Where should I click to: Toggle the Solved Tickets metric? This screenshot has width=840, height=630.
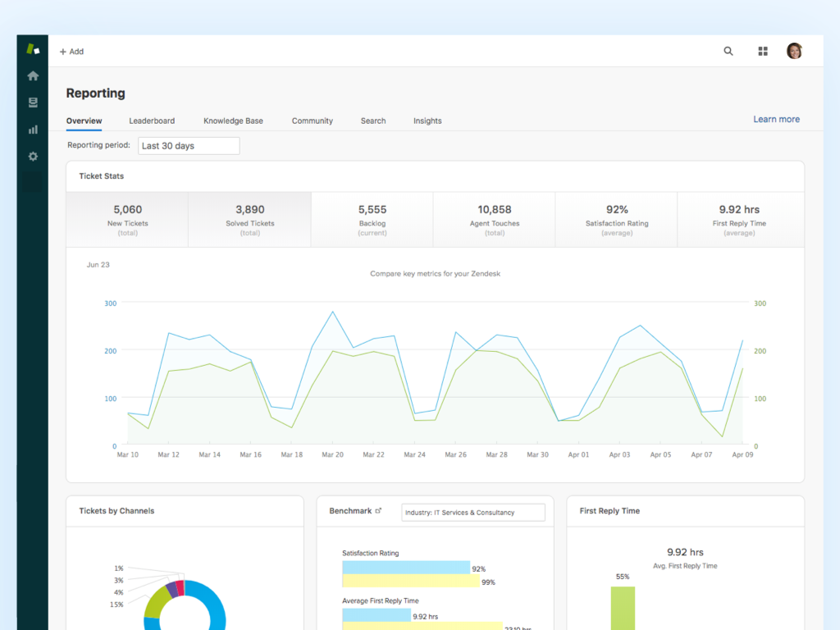point(249,220)
